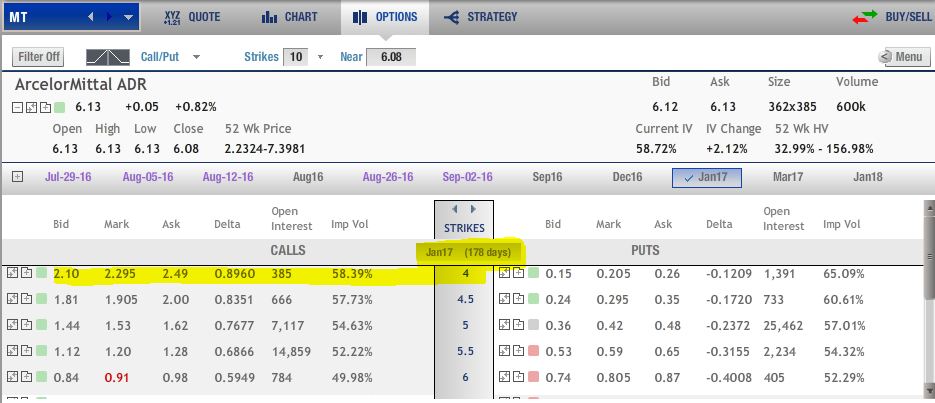Image resolution: width=935 pixels, height=403 pixels.
Task: Click plus-box icon on the 1.12 bid call row
Action: coord(26,351)
